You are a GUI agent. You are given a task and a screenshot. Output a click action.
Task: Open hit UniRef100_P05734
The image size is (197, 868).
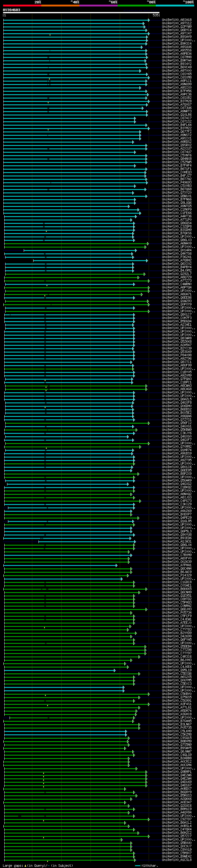[x=177, y=612]
